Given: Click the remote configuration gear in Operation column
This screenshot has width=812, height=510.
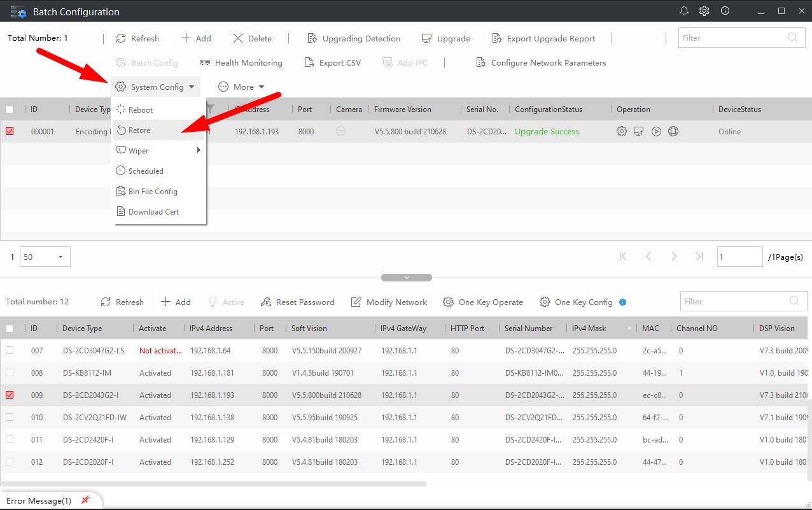Looking at the screenshot, I should [x=622, y=132].
